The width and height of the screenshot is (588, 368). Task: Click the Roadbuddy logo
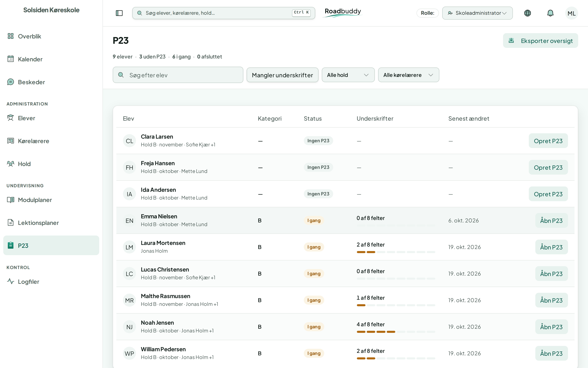[x=343, y=13]
